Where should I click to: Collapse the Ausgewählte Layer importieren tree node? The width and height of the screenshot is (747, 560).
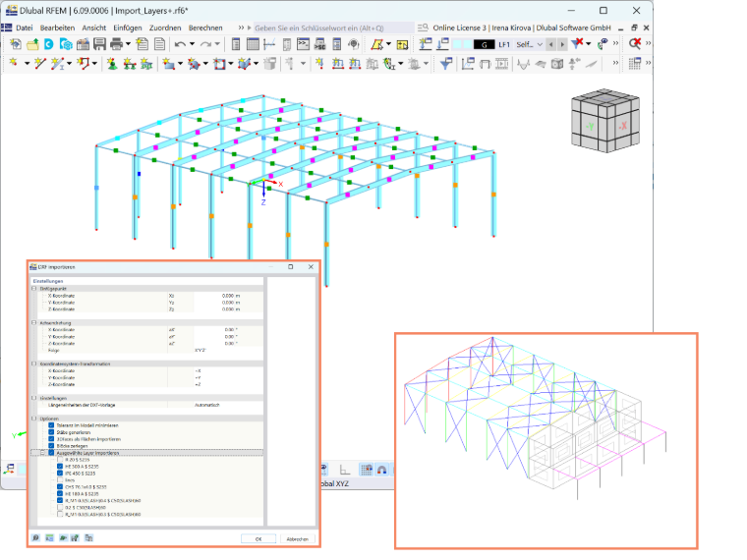(42, 453)
